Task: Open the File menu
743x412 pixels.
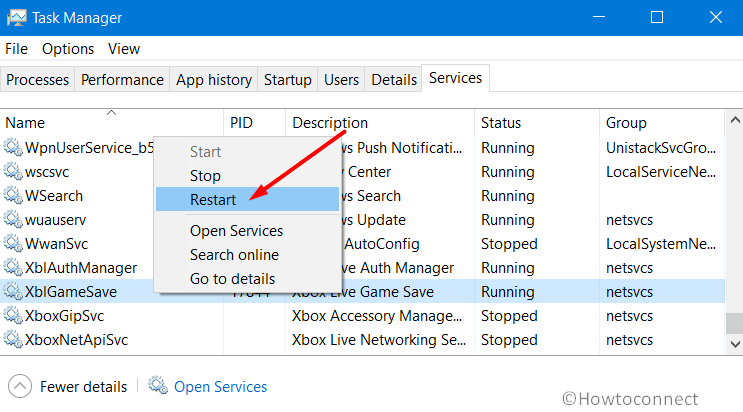Action: coord(17,49)
